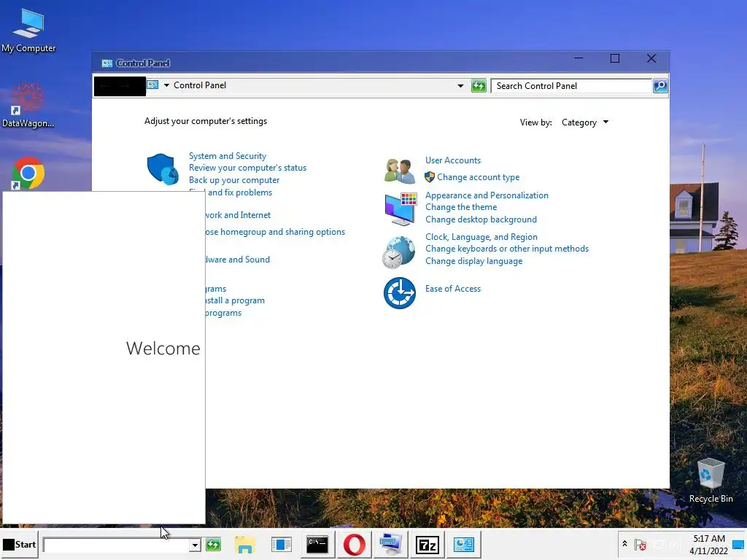Open My Computer desktop icon
The height and width of the screenshot is (560, 747).
click(28, 31)
